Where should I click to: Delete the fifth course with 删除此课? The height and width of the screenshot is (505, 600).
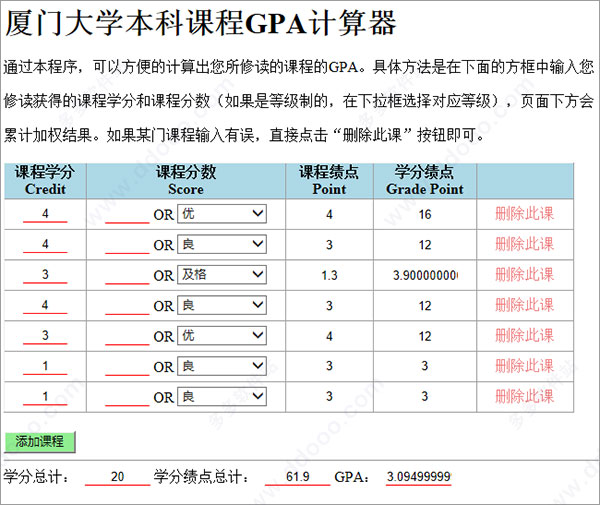[525, 336]
